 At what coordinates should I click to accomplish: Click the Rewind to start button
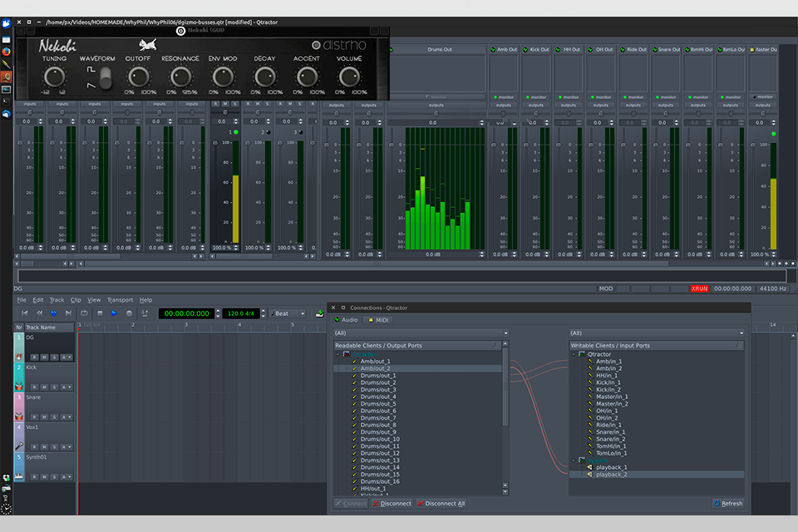click(x=24, y=313)
